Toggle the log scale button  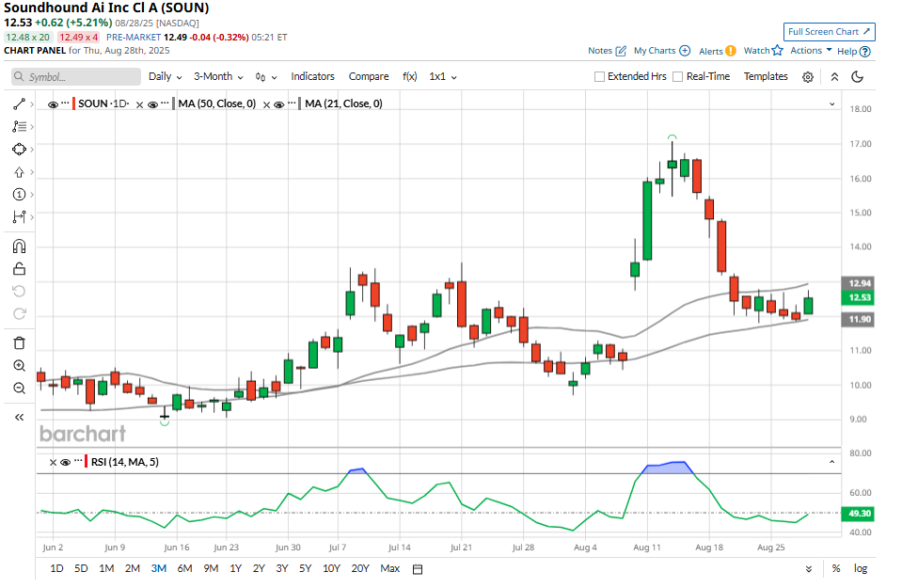point(861,568)
